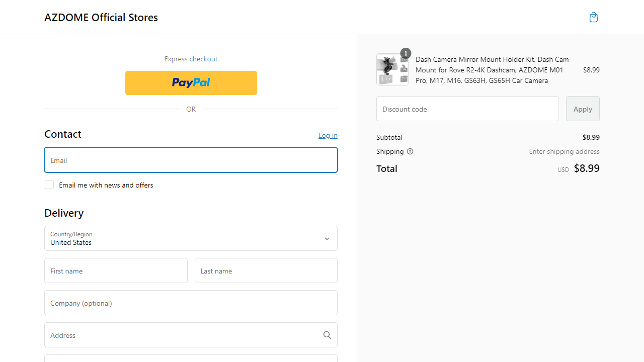Click the Apply discount button

point(583,109)
